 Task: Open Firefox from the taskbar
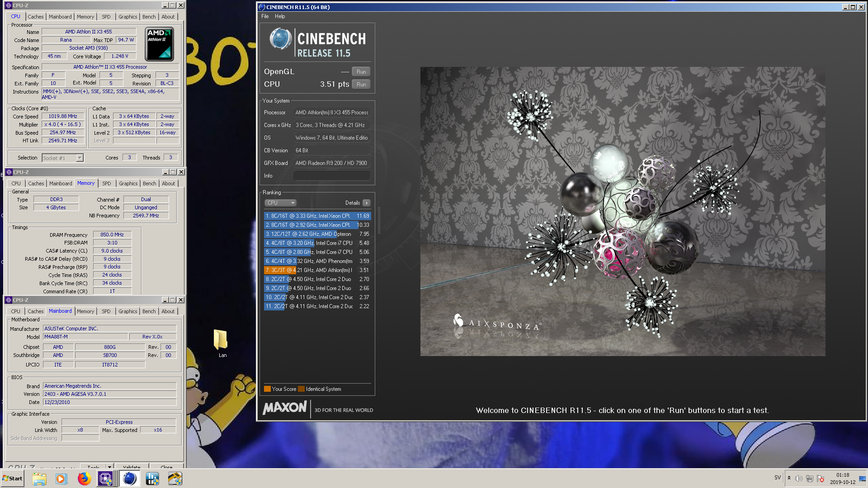pyautogui.click(x=84, y=479)
